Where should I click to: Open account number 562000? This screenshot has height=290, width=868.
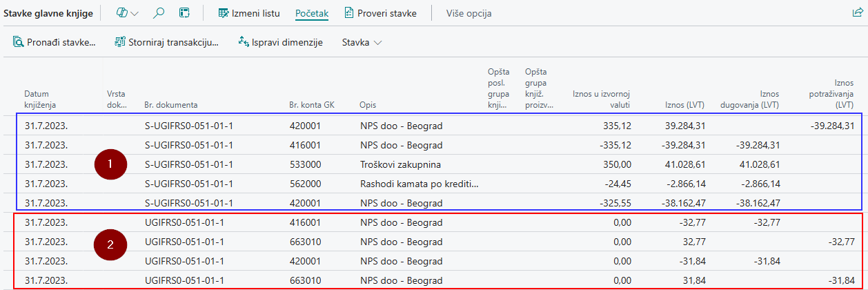305,184
